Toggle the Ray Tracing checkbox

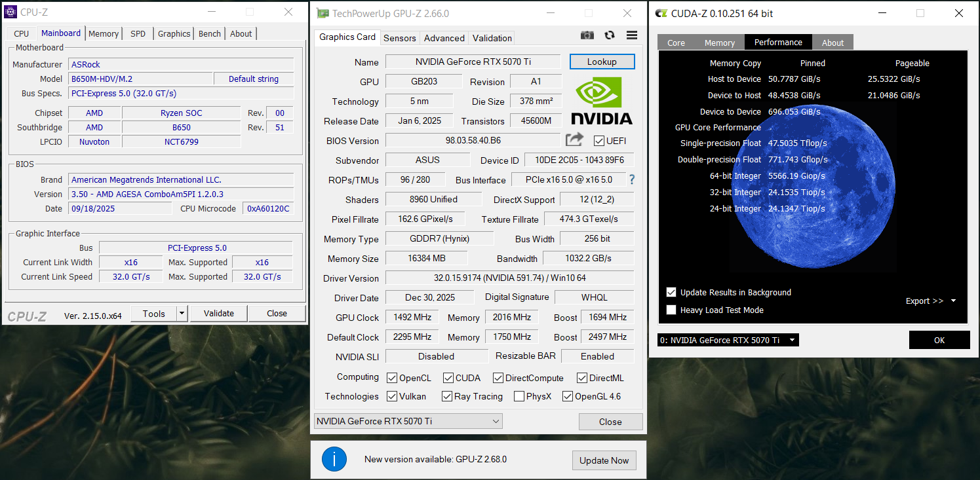tap(447, 396)
